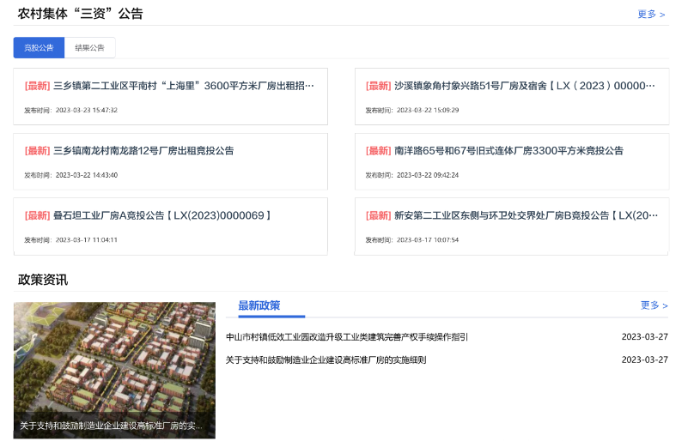Switch to the 结果公告 tab
This screenshot has height=447, width=700.
(x=90, y=48)
